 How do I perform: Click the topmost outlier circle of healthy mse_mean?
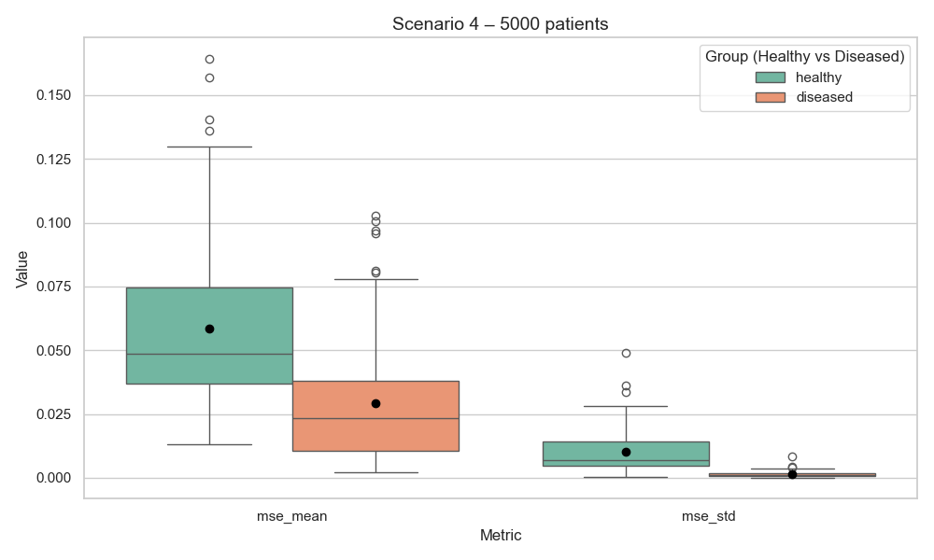point(209,60)
